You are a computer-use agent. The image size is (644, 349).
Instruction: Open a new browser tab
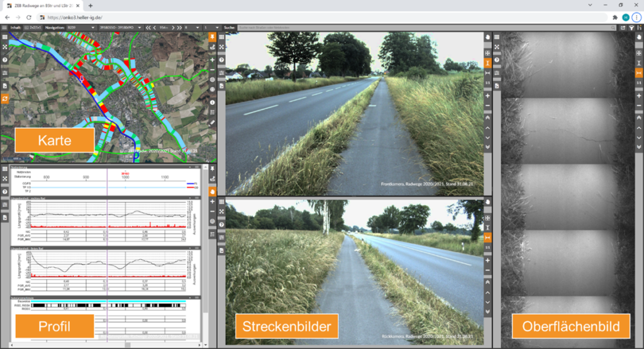[91, 5]
